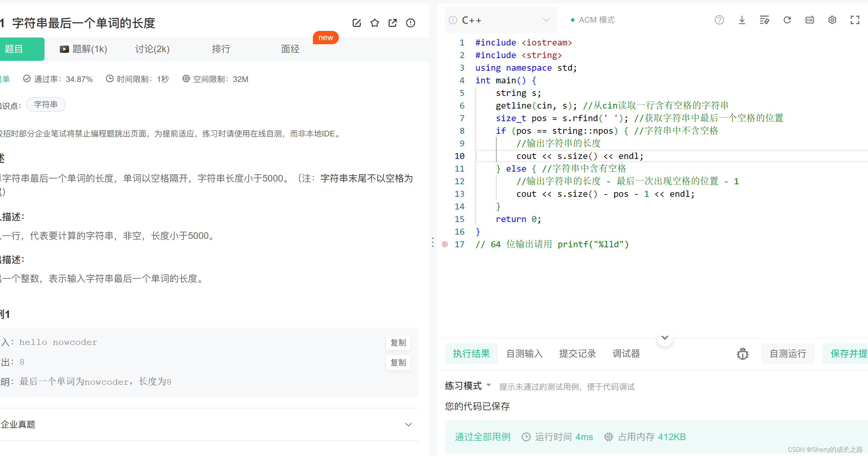Open the 面经 tab
Image resolution: width=868 pixels, height=456 pixels.
coord(290,49)
